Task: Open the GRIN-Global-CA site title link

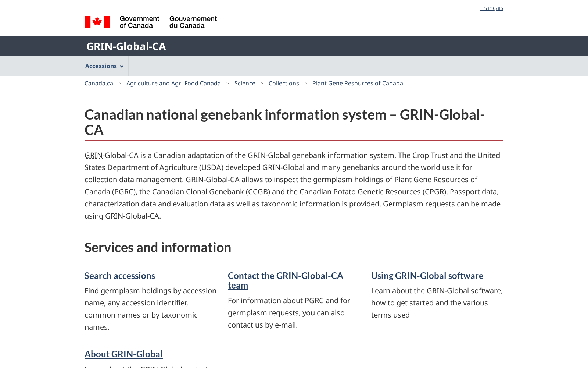Action: pyautogui.click(x=126, y=46)
